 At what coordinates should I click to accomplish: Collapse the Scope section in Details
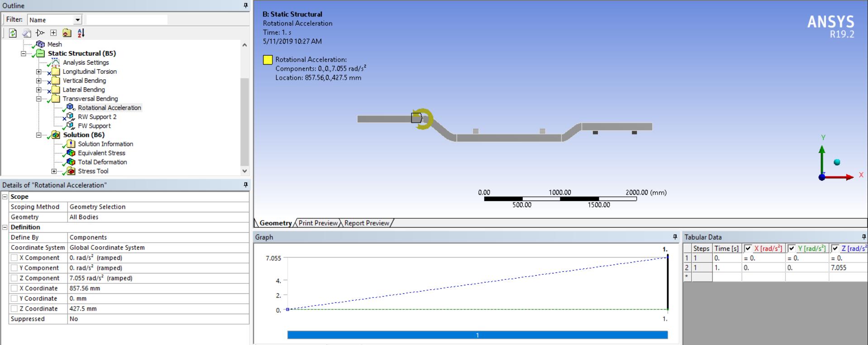click(5, 196)
